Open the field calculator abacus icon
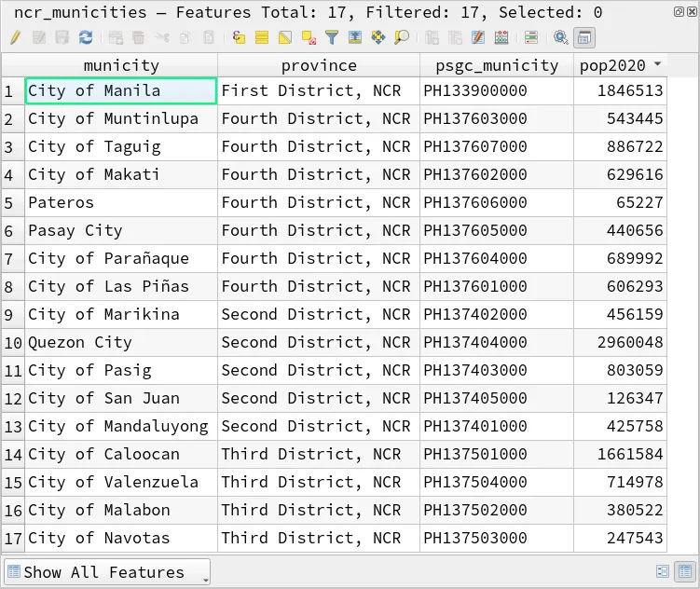The width and height of the screenshot is (700, 589). (x=501, y=37)
